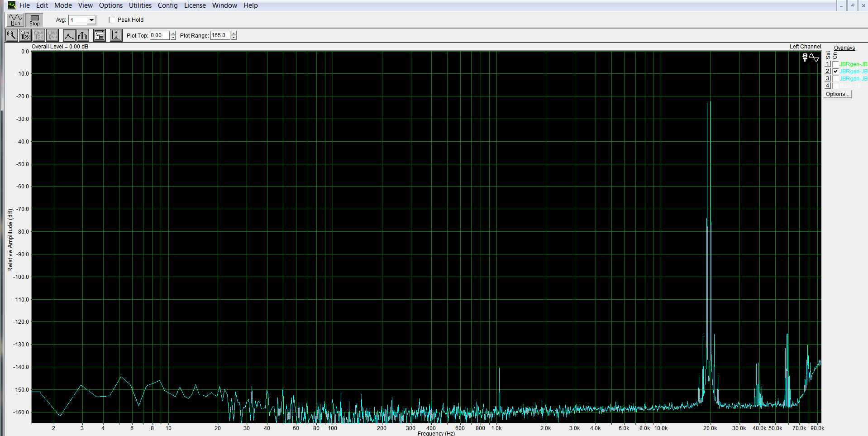The image size is (868, 436).
Task: Turn on overlay 1 checkbox
Action: (835, 64)
